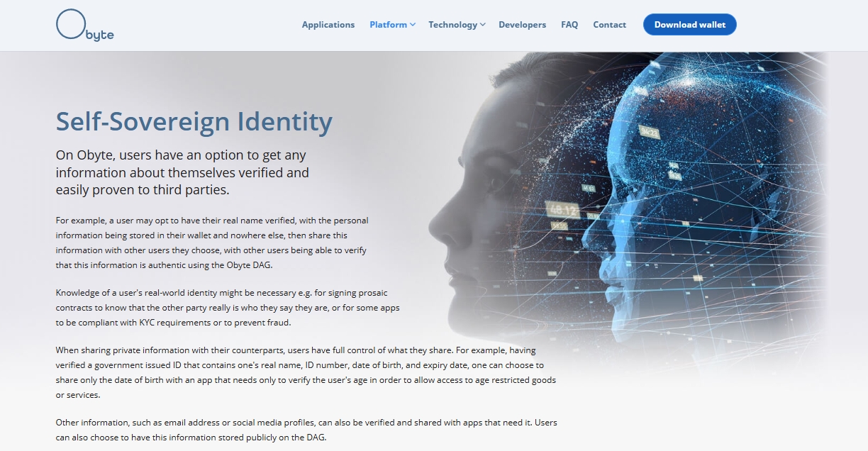Click the Obyte logo in the header
868x451 pixels.
[x=84, y=25]
